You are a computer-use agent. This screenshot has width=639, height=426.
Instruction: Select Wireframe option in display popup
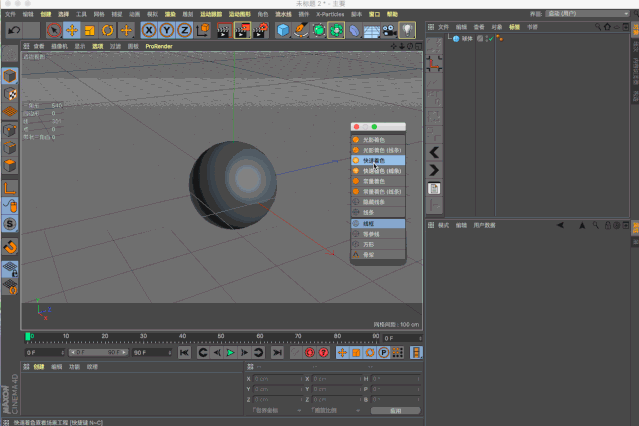(x=378, y=223)
